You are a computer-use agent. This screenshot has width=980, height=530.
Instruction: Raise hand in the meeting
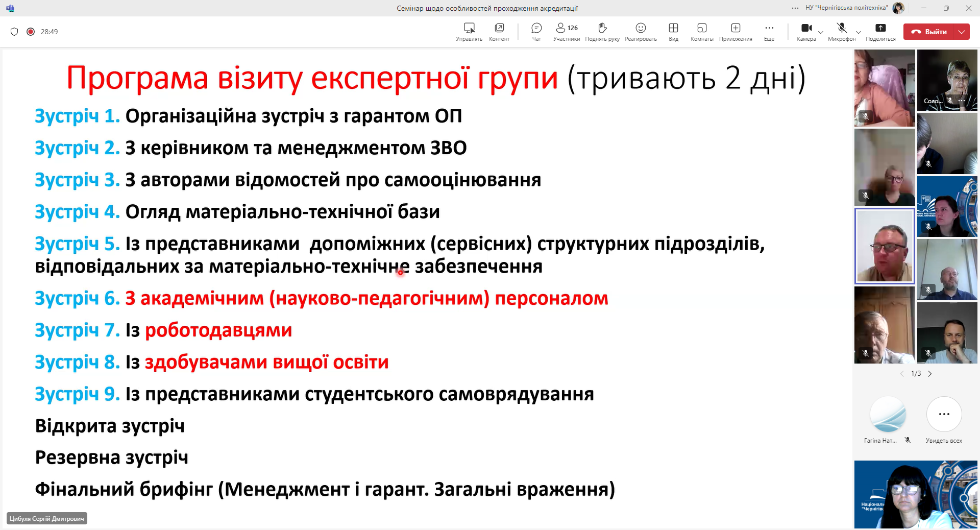(602, 31)
